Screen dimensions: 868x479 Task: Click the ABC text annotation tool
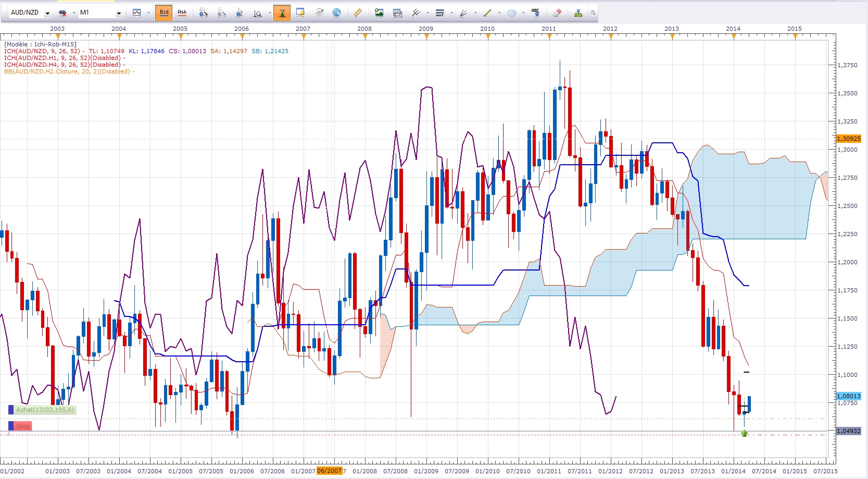click(535, 13)
